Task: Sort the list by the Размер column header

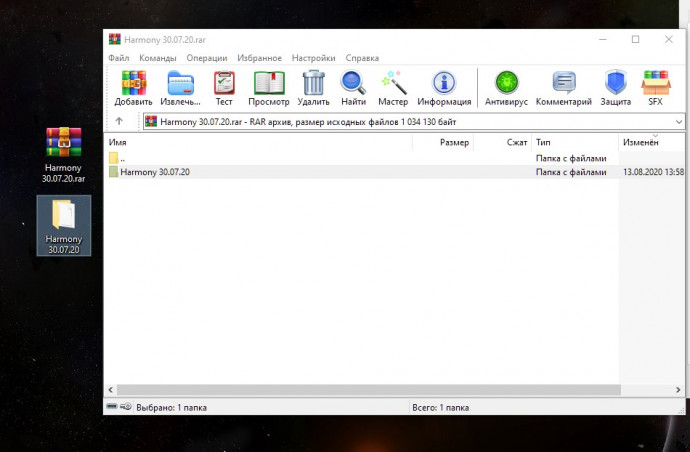Action: (443, 142)
